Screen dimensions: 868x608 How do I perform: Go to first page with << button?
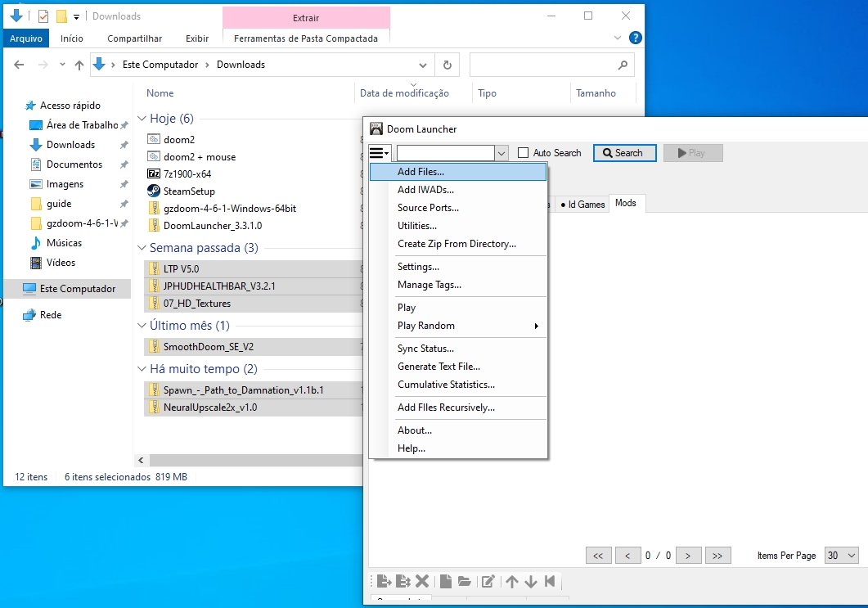click(598, 556)
